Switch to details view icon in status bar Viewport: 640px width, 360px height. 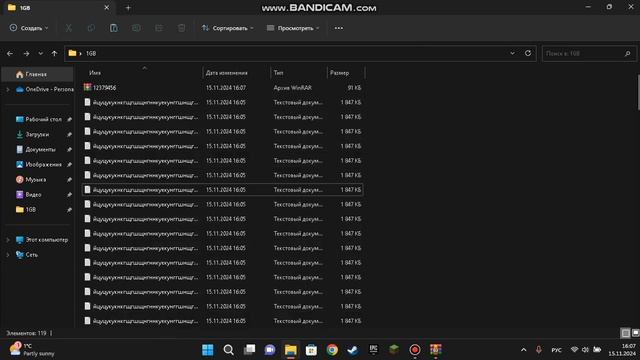click(625, 333)
